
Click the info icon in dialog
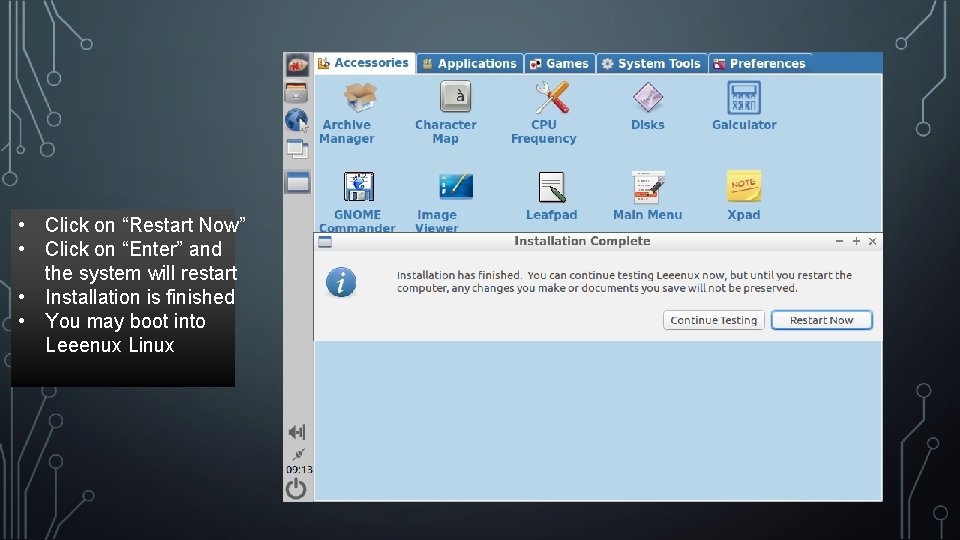pos(341,282)
